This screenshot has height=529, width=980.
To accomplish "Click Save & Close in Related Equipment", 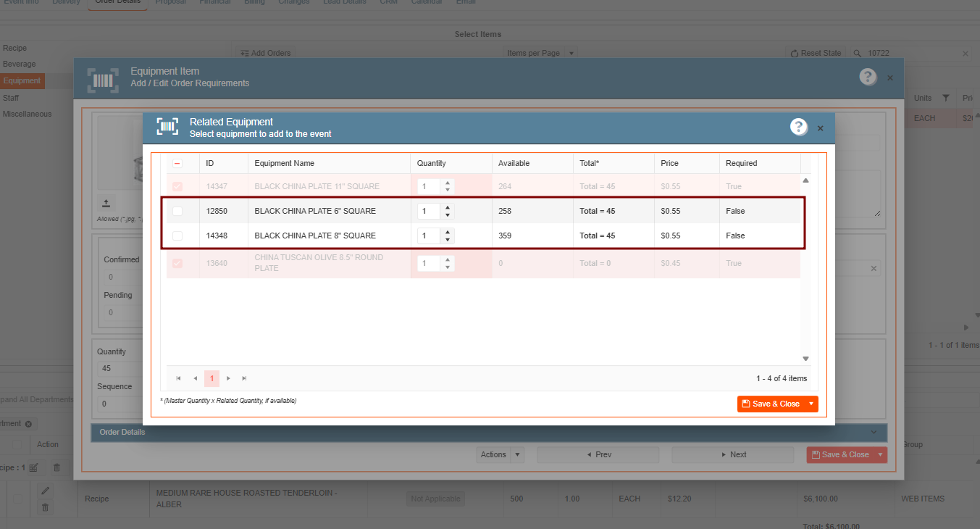I will pyautogui.click(x=771, y=404).
